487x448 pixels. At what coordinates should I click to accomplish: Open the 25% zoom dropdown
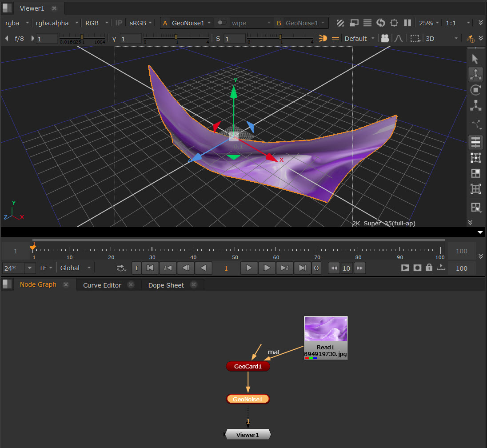[429, 23]
